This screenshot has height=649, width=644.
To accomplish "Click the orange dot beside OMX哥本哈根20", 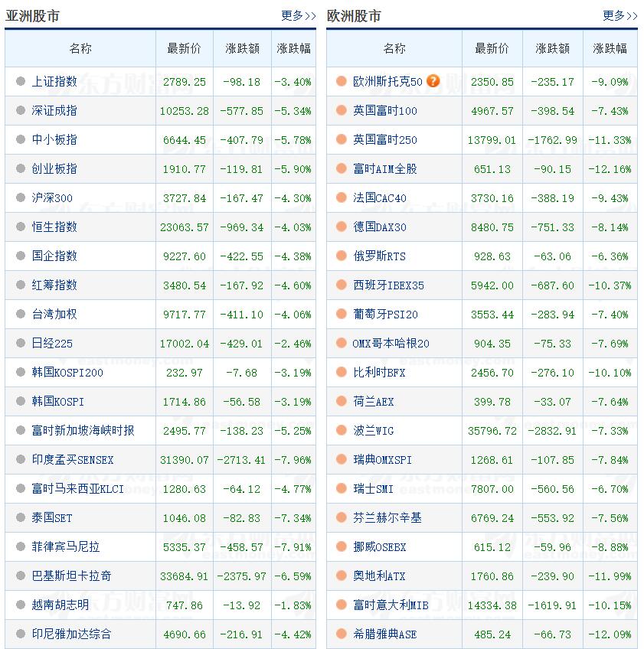I will 342,343.
